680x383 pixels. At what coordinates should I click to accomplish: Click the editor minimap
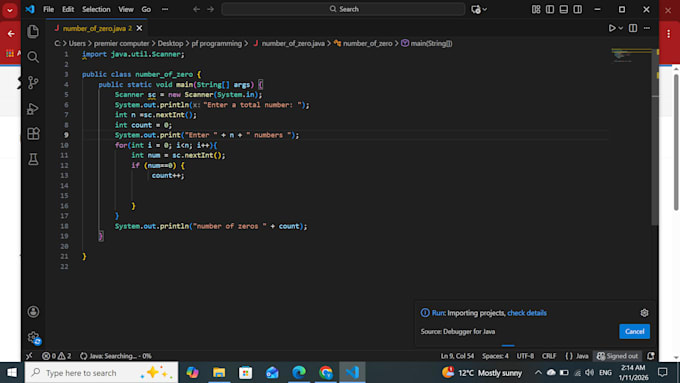631,56
